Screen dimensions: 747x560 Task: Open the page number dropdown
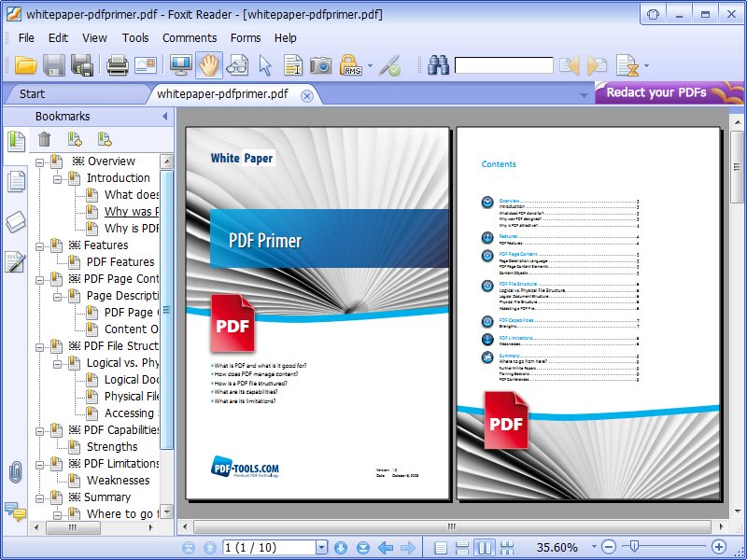pyautogui.click(x=321, y=547)
